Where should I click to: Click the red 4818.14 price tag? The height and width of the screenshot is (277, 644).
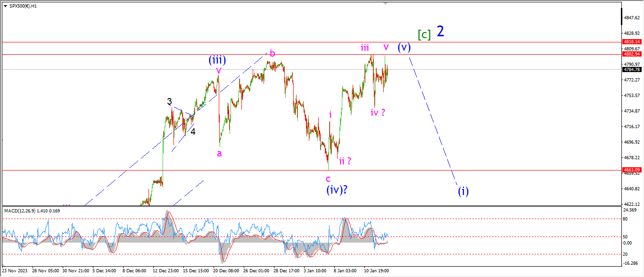[632, 41]
